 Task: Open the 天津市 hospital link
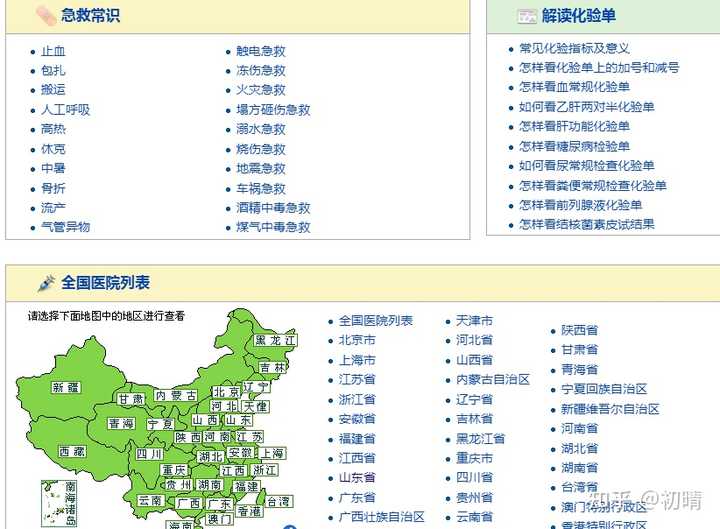click(x=474, y=321)
